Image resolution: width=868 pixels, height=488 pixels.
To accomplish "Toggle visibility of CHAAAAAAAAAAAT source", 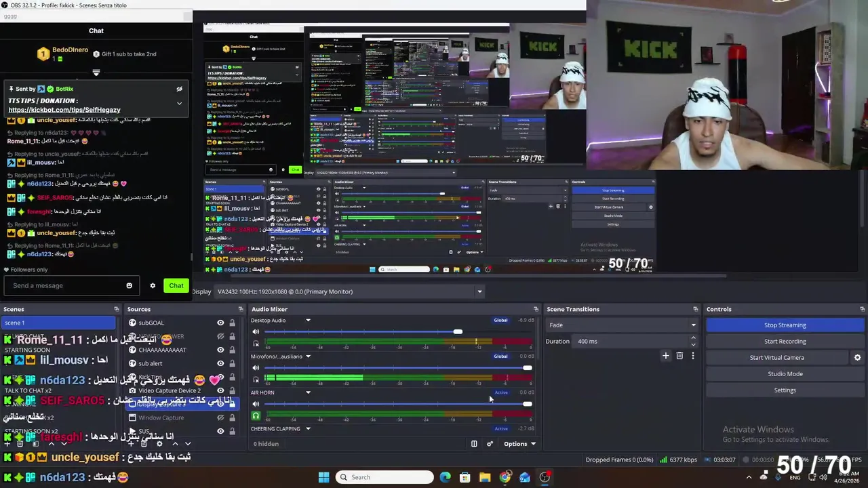I will pos(220,350).
